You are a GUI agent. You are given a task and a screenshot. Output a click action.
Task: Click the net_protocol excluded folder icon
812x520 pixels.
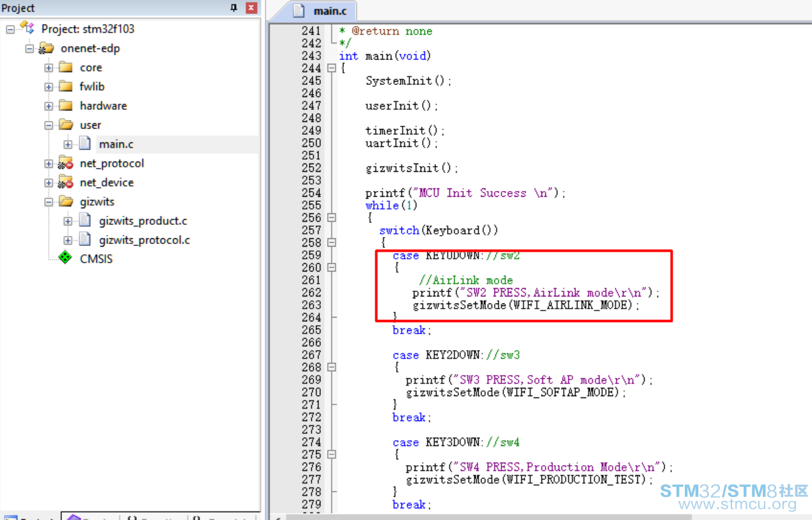(66, 164)
